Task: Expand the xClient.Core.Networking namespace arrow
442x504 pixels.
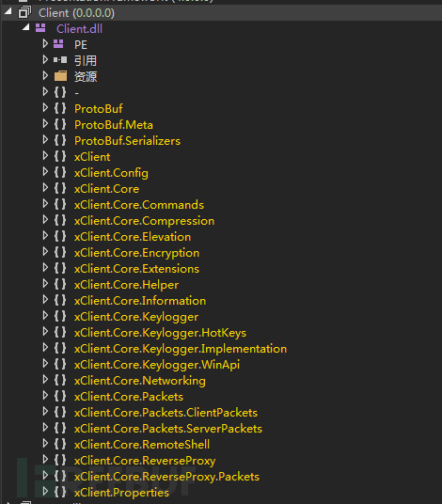Action: (x=45, y=380)
